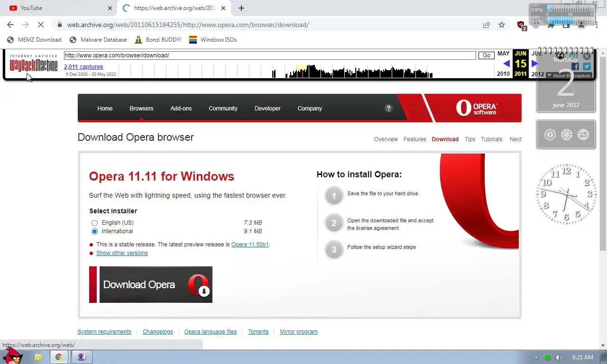Stop loading the page
This screenshot has width=607, height=364.
click(x=41, y=25)
